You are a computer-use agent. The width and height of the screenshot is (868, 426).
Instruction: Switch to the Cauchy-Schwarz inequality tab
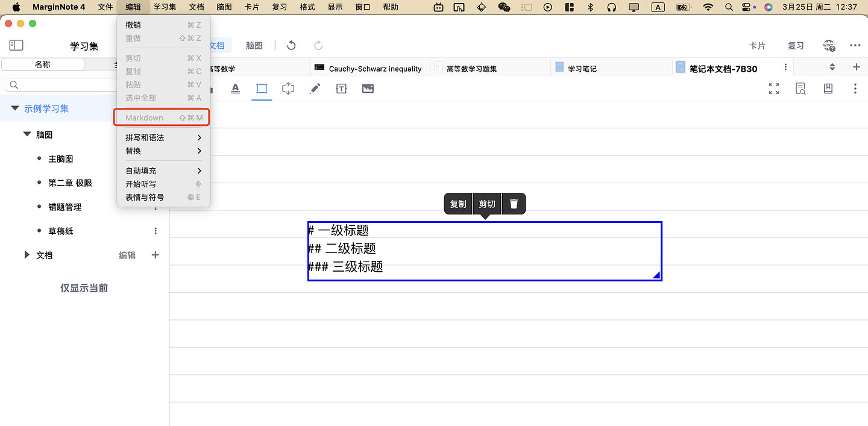370,69
